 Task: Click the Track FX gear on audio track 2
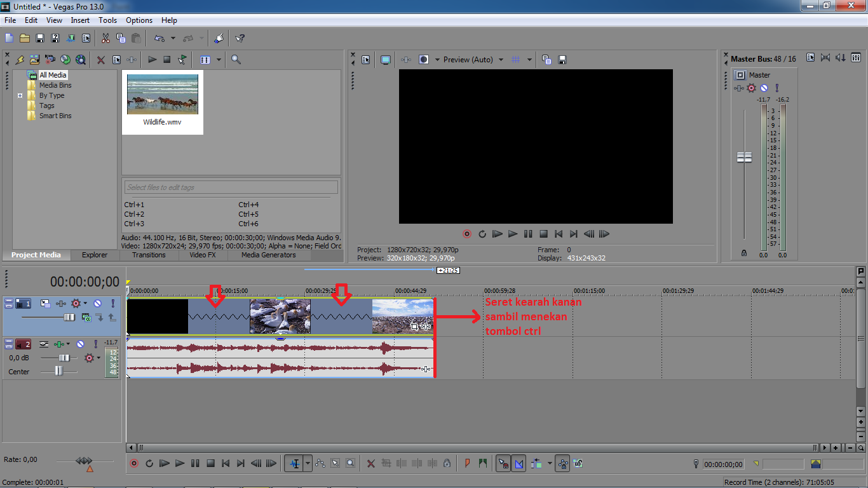tap(89, 358)
